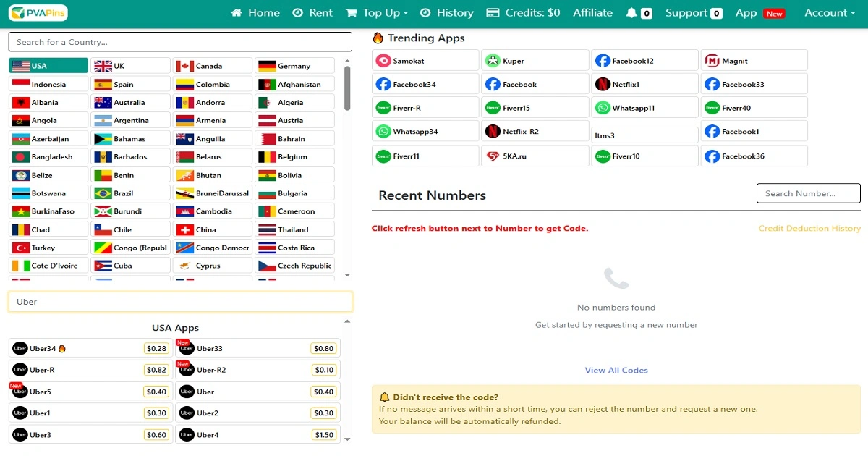Choose Canada from country list
868x456 pixels.
[213, 66]
